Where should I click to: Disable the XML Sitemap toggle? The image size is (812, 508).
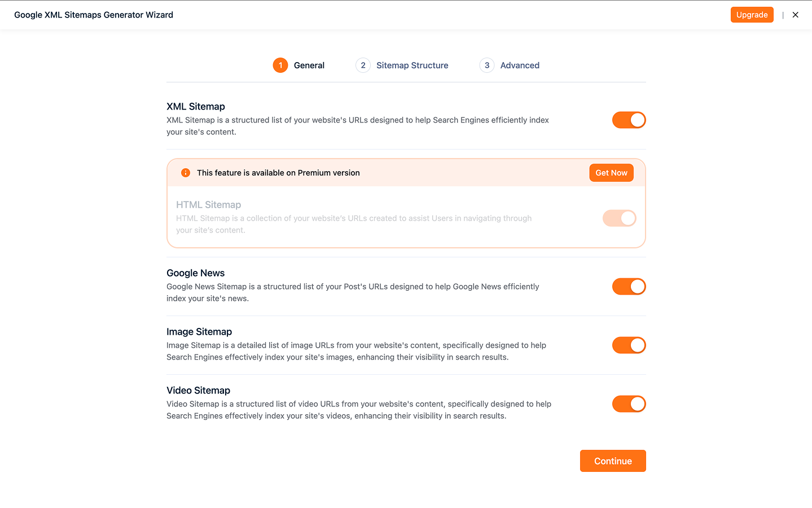pyautogui.click(x=629, y=120)
